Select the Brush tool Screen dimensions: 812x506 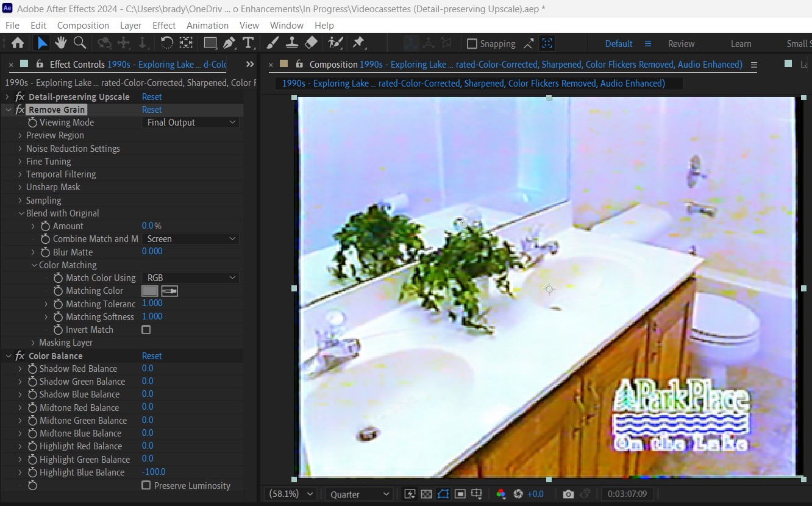pos(273,43)
